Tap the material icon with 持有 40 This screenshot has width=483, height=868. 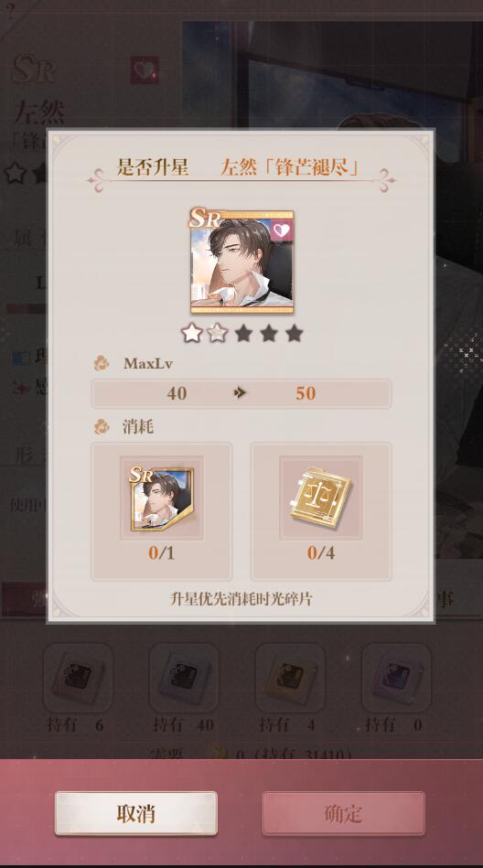click(x=184, y=678)
